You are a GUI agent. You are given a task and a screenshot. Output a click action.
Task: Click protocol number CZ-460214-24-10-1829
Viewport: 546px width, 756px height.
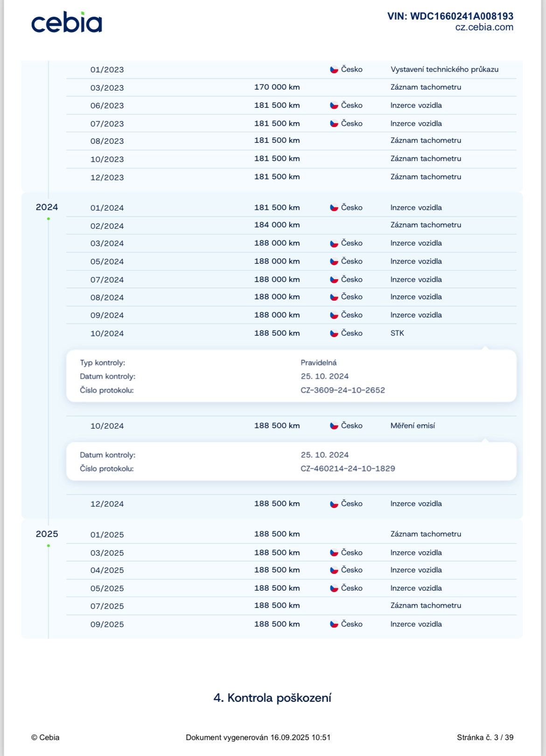[x=348, y=469]
